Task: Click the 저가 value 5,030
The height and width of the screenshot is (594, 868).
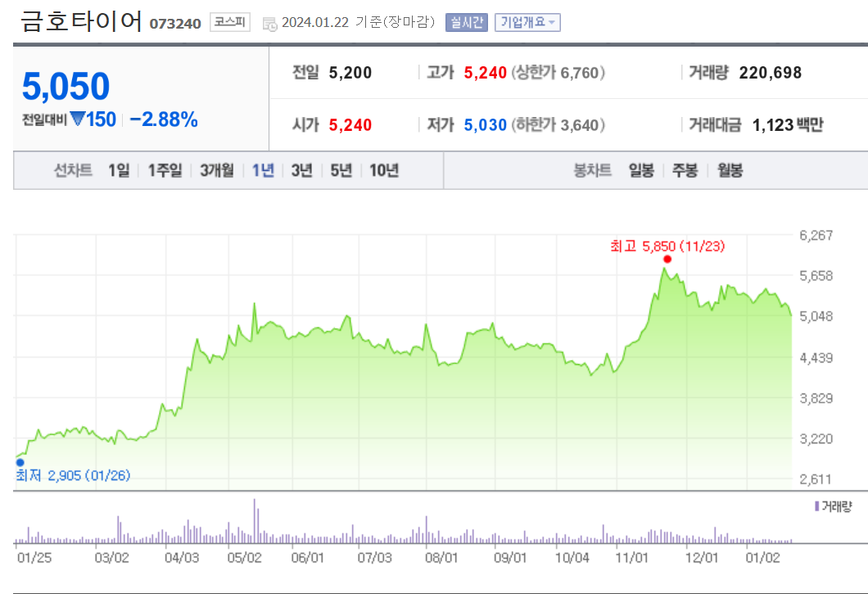Action: (485, 125)
